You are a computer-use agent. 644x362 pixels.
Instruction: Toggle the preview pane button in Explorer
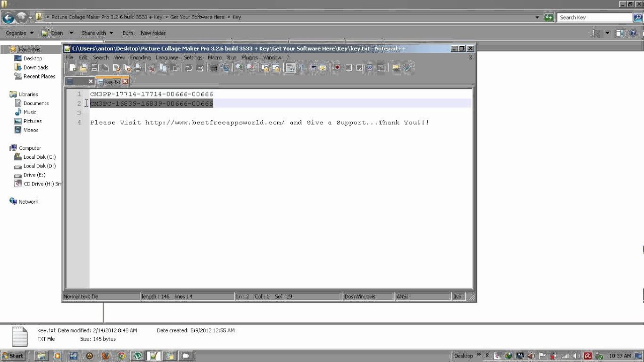(x=620, y=33)
